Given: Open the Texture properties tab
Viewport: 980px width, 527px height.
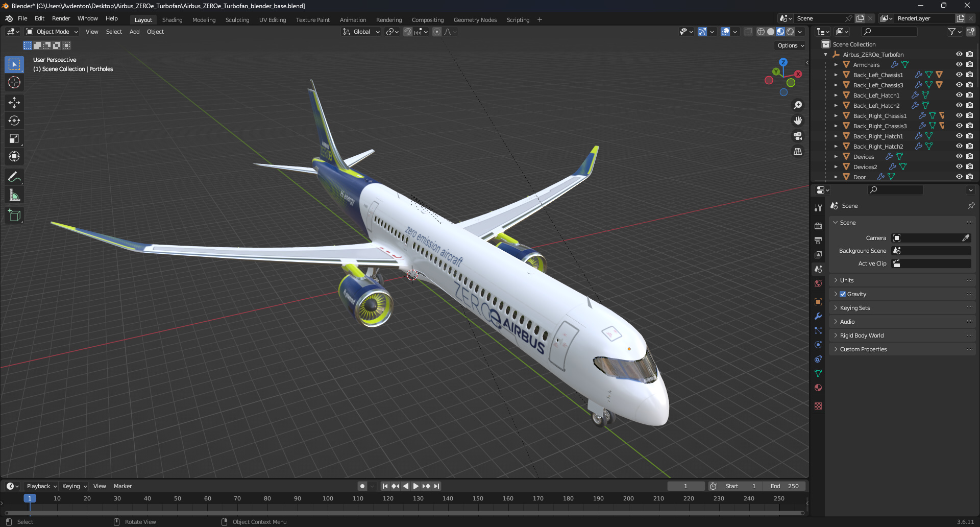Looking at the screenshot, I should coord(818,406).
